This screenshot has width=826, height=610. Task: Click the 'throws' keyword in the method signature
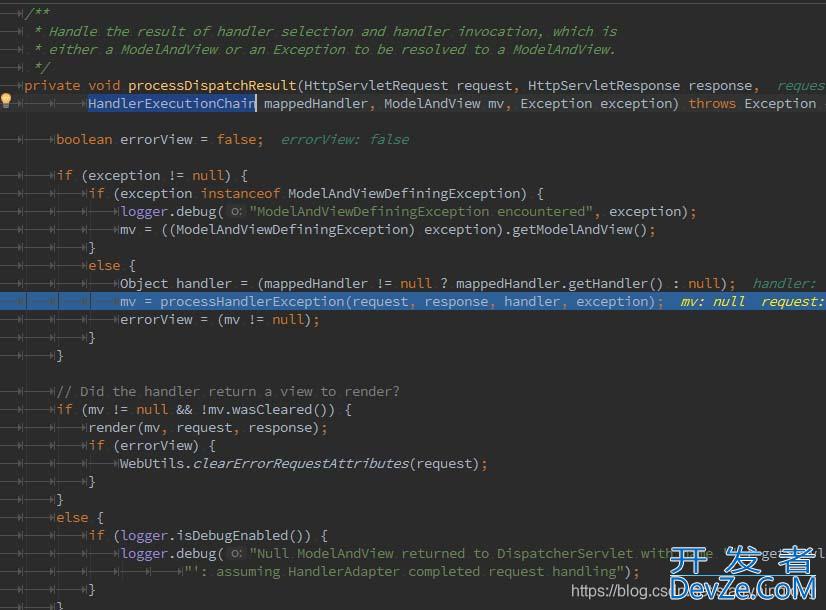point(712,103)
